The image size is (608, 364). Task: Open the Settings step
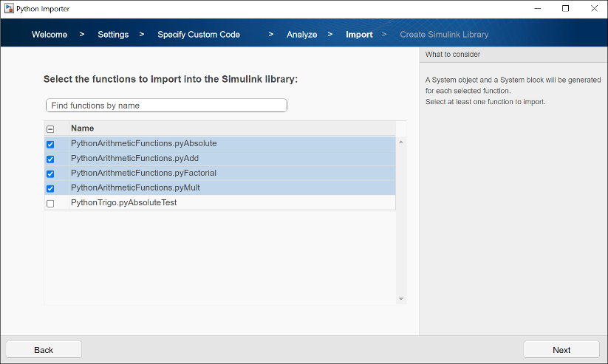click(x=113, y=35)
